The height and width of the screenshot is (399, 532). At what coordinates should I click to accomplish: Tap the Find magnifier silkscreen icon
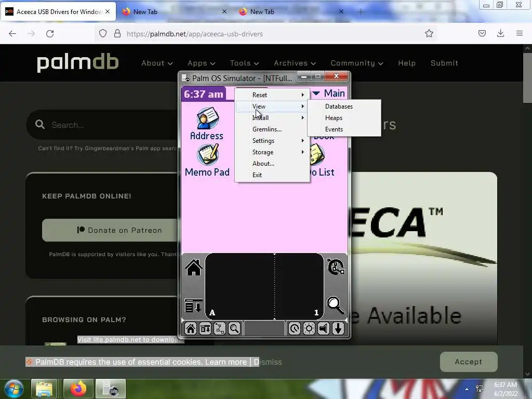336,305
